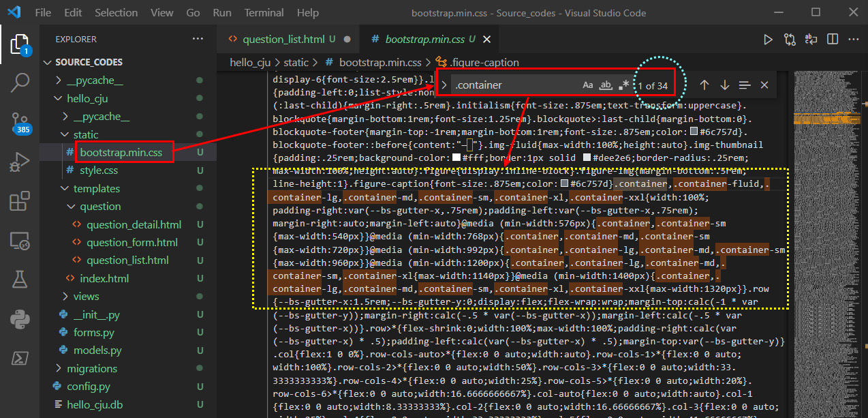Open the PowerShell view in activity bar
This screenshot has height=418, width=868.
[20, 357]
